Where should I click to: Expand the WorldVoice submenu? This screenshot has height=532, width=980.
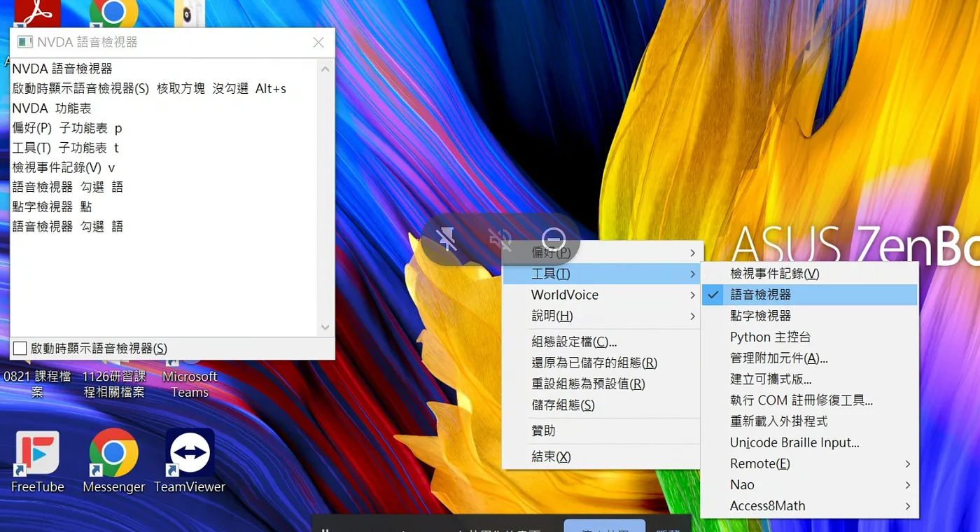(602, 295)
